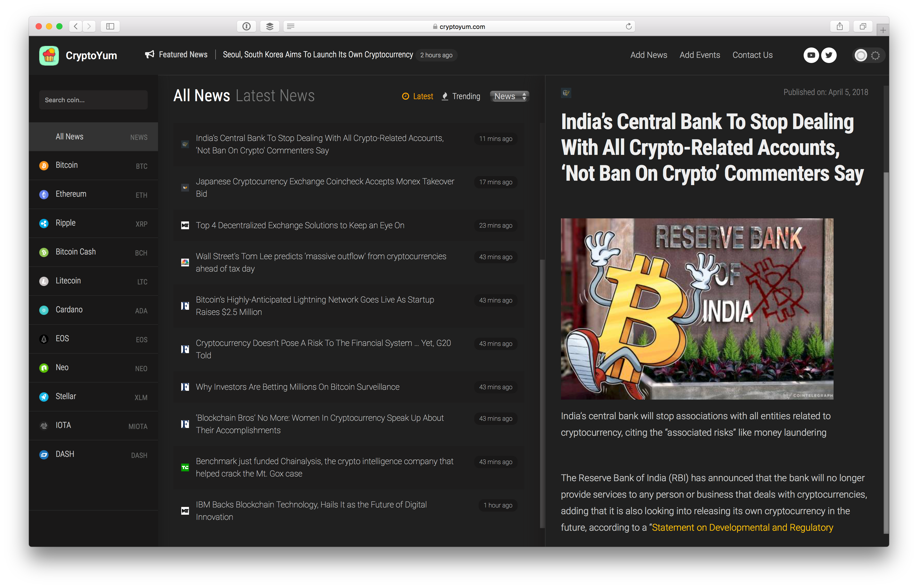Open IBM Backs Blockchain Technology article
The width and height of the screenshot is (918, 588).
pyautogui.click(x=311, y=511)
